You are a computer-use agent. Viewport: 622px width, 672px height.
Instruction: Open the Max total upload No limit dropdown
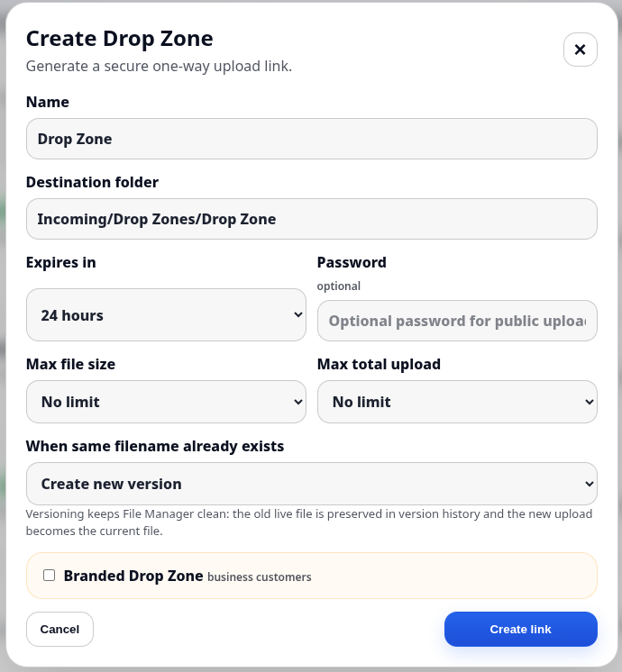pyautogui.click(x=457, y=402)
